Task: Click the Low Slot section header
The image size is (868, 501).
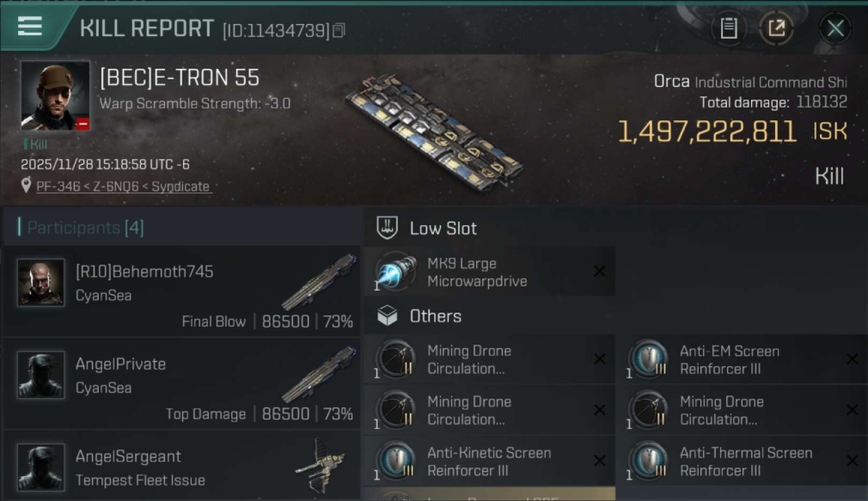Action: (443, 228)
